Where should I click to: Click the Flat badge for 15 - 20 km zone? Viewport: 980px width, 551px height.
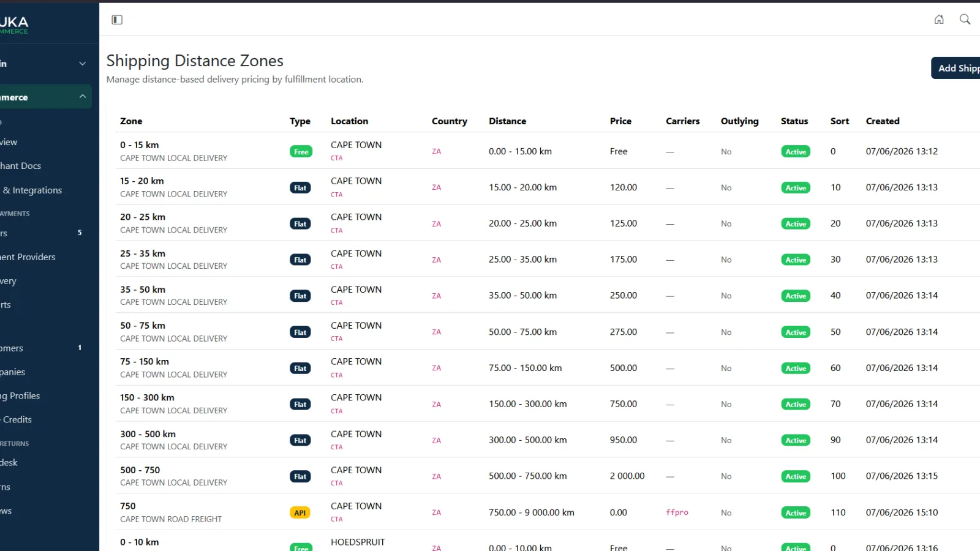(300, 188)
